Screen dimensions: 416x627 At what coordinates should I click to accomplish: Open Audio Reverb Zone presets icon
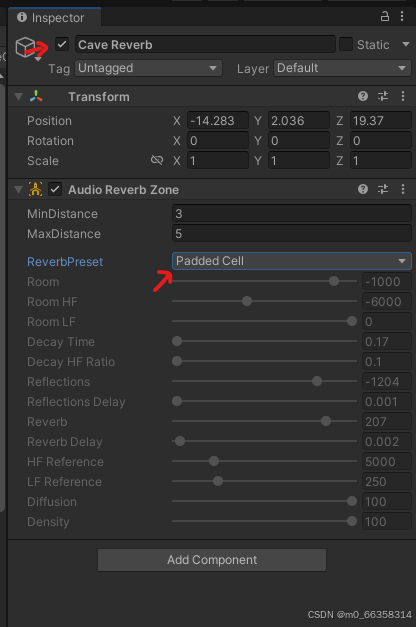click(x=383, y=189)
